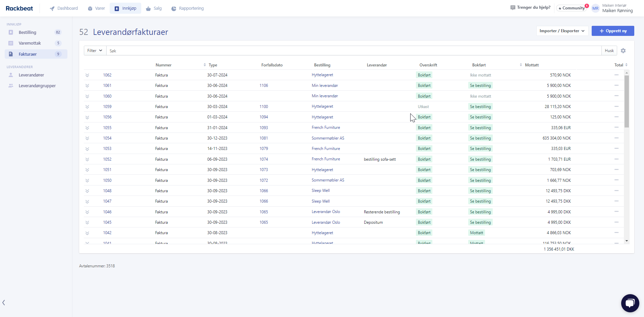The height and width of the screenshot is (317, 644).
Task: Switch to the Innkjøp tab
Action: (125, 8)
